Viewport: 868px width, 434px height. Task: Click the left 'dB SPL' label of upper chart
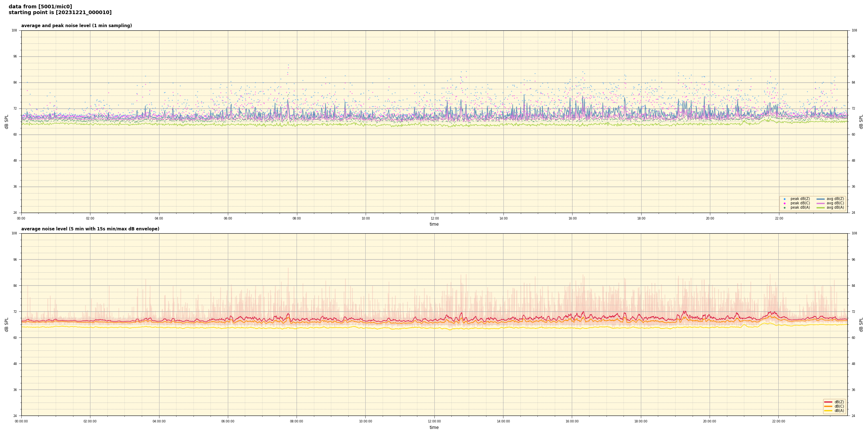[x=7, y=122]
